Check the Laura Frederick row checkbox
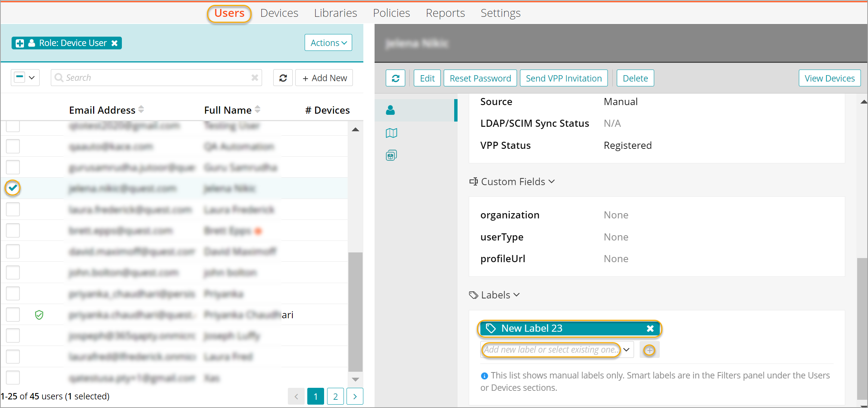 click(x=13, y=209)
